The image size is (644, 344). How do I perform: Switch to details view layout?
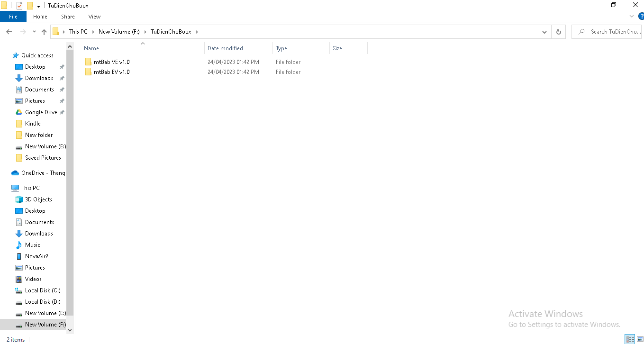point(630,339)
